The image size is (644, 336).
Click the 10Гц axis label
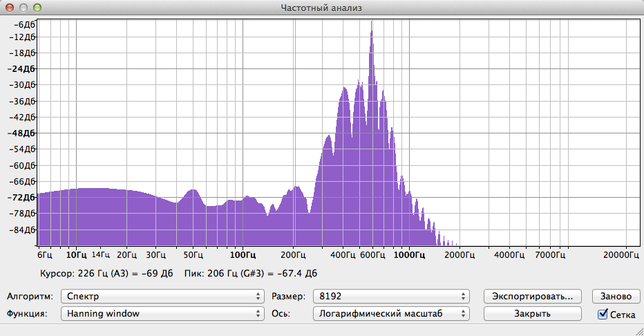tap(77, 255)
